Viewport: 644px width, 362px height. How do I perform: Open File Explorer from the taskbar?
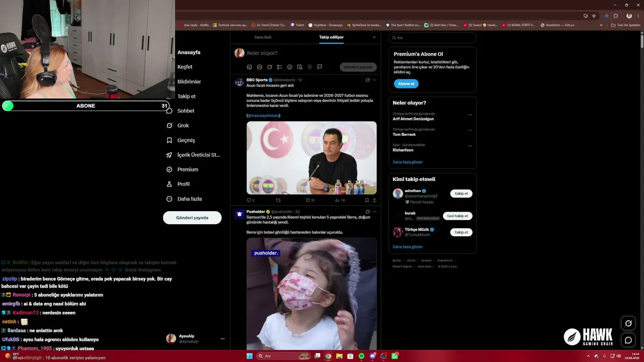[339, 356]
